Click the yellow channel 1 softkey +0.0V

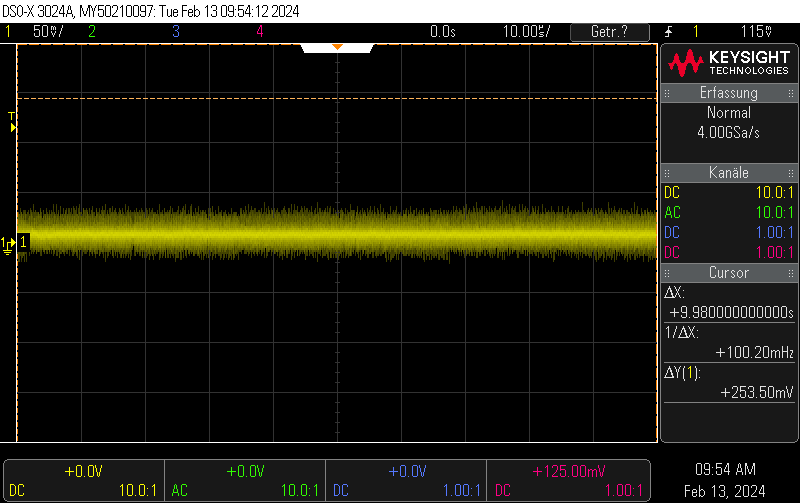(x=84, y=471)
